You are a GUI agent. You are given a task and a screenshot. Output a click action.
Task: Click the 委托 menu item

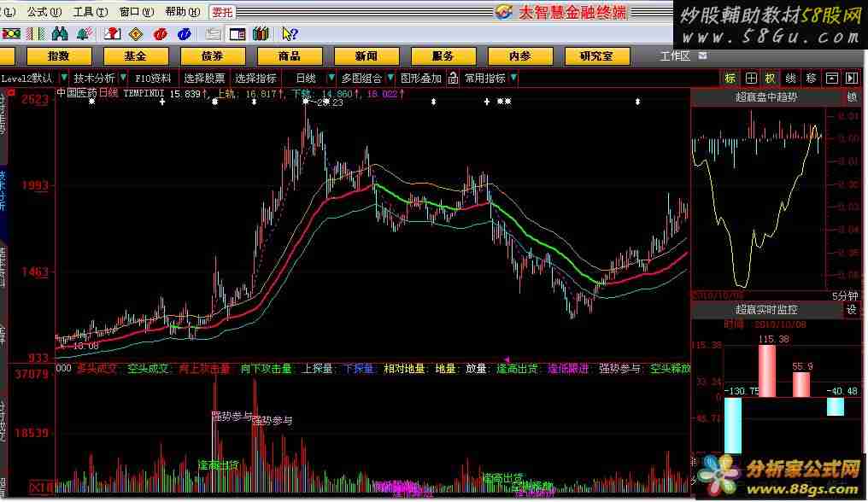[x=222, y=12]
